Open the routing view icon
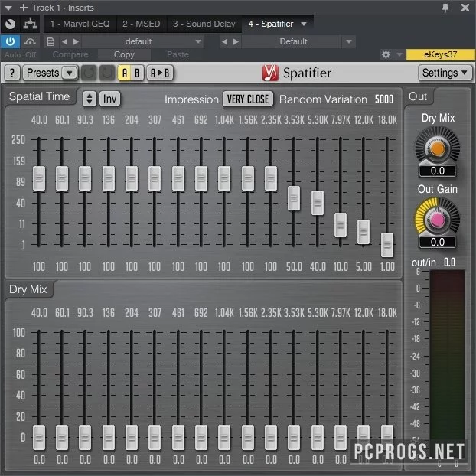The width and height of the screenshot is (476, 476). click(x=31, y=24)
